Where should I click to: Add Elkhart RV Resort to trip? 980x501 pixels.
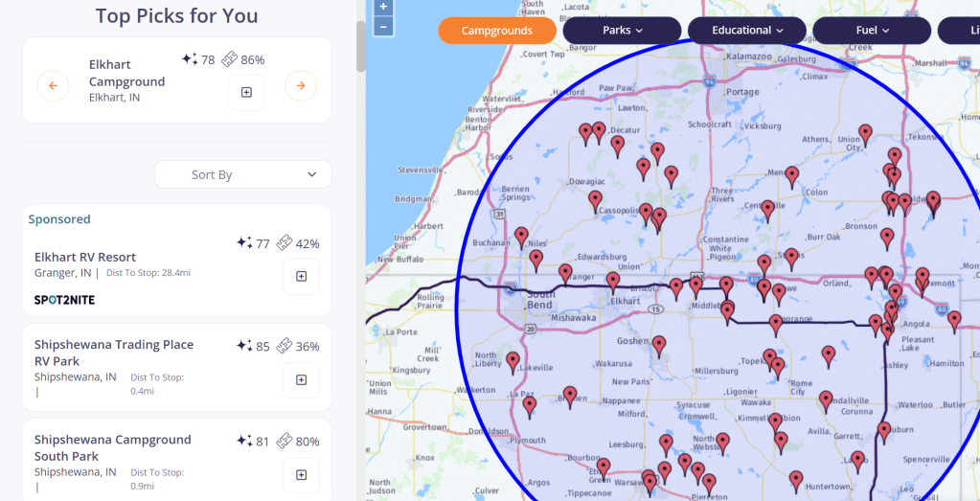301,276
